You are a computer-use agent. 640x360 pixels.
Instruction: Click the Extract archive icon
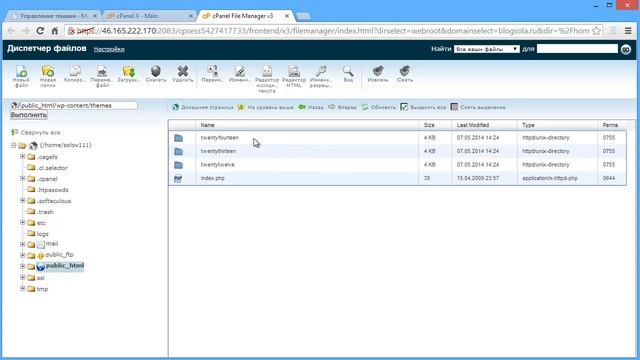pos(378,71)
